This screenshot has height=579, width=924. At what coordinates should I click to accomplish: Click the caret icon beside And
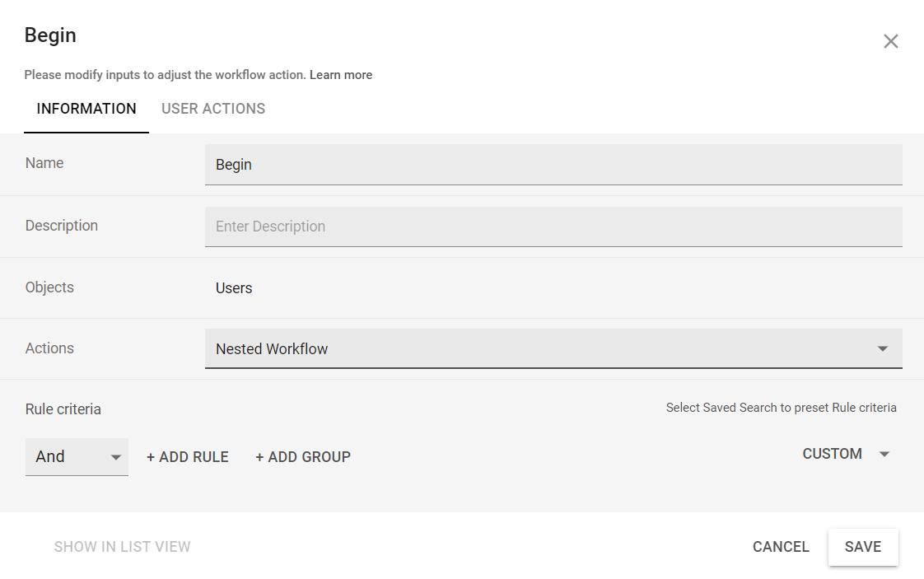[x=115, y=457]
